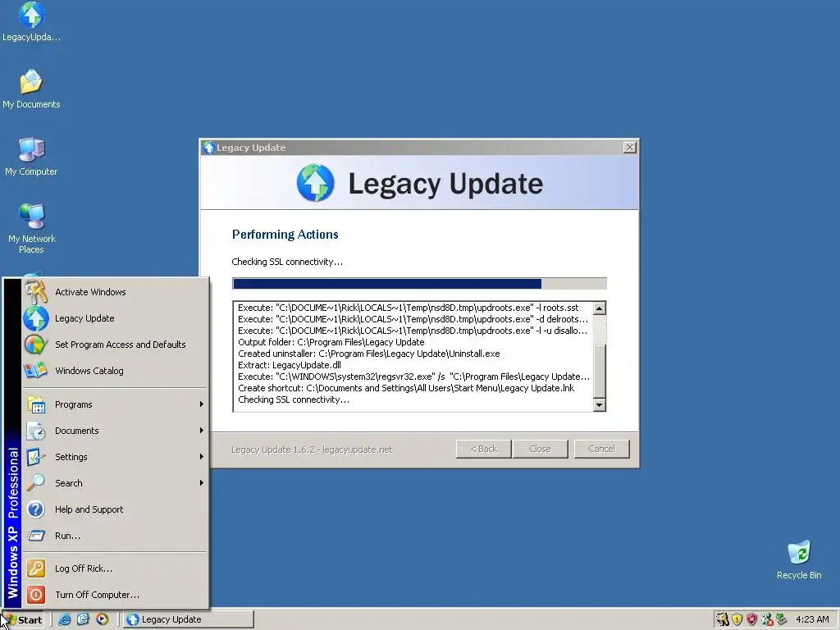Click the Search magnifier icon in Start menu
Viewport: 840px width, 630px height.
pyautogui.click(x=36, y=483)
